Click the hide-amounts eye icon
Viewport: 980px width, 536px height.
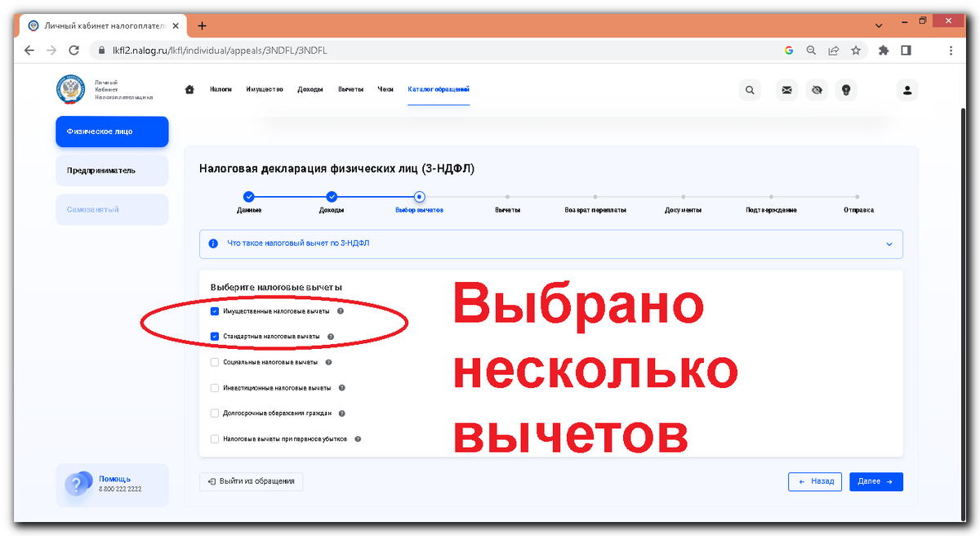click(x=817, y=90)
